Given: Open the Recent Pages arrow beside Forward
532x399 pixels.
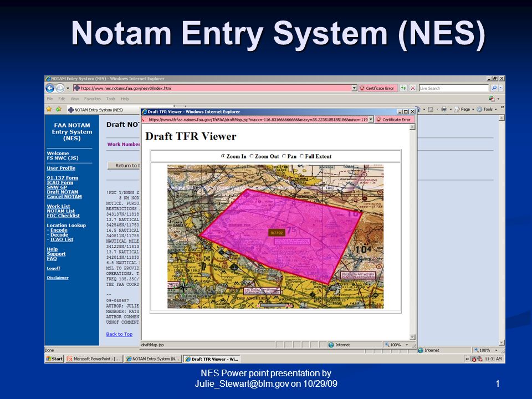Looking at the screenshot, I should click(x=68, y=88).
